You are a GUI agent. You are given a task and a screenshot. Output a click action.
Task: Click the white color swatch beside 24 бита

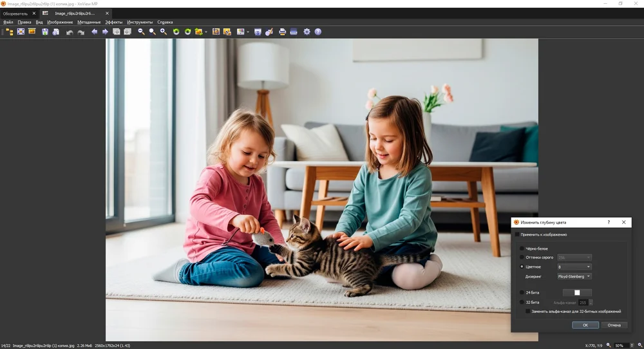point(577,292)
